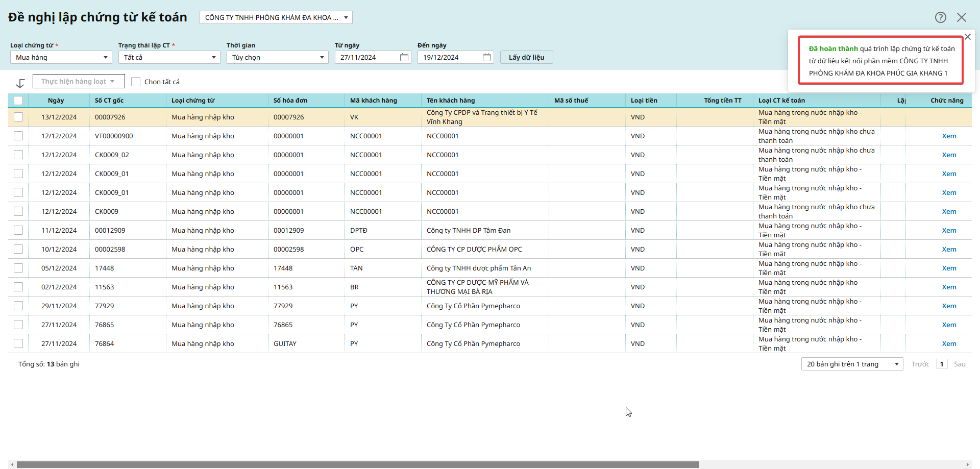Click the horizontal scrollbar thumb

(357, 464)
